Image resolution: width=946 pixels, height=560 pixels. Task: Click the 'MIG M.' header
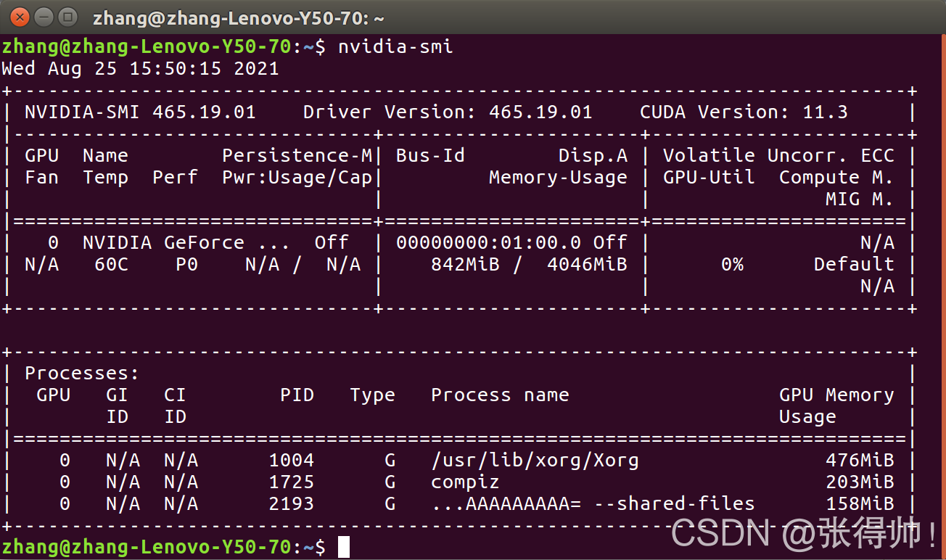click(860, 199)
